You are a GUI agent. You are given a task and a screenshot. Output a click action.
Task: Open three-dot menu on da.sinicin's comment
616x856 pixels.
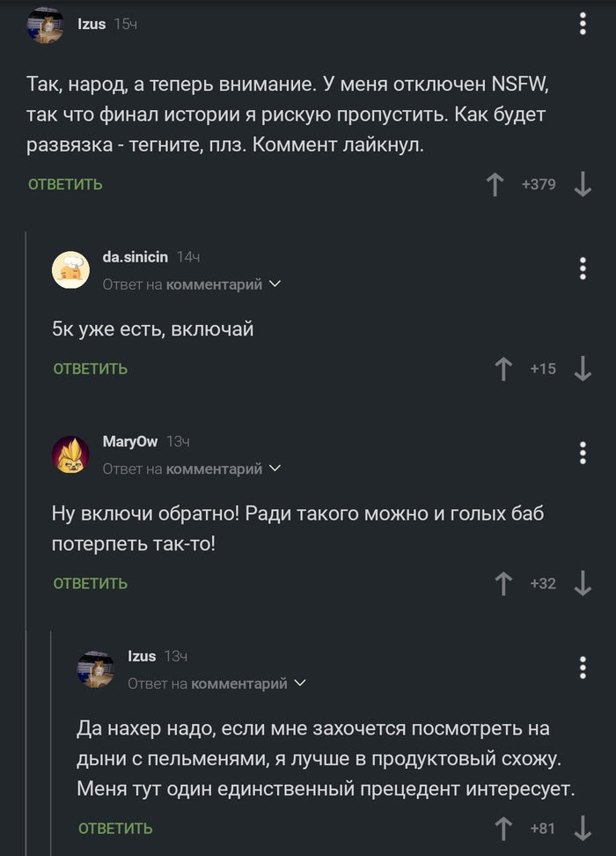point(583,269)
